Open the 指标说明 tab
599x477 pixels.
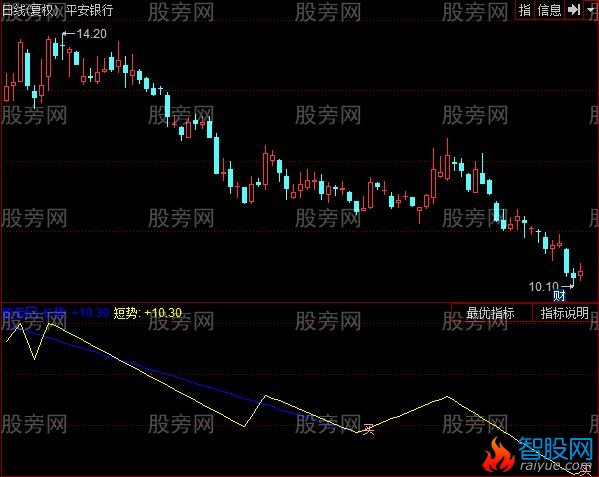[x=565, y=313]
